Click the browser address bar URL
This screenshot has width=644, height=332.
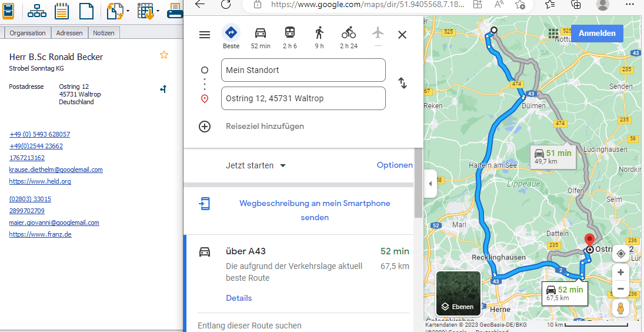pyautogui.click(x=368, y=4)
